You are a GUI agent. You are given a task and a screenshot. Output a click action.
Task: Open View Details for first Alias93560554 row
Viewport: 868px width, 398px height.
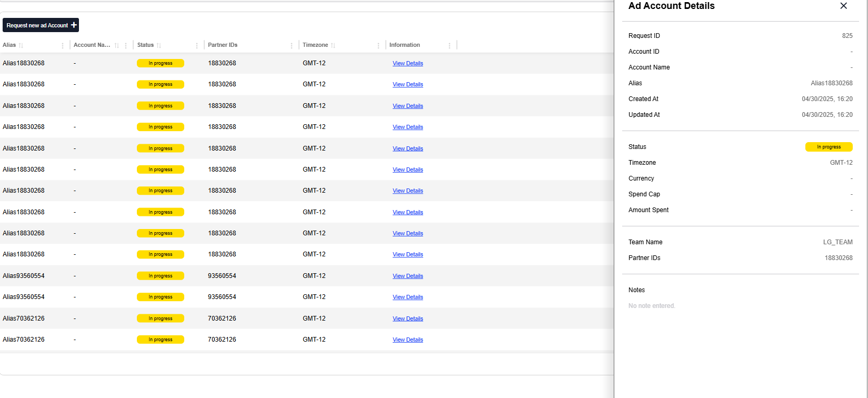click(x=407, y=276)
